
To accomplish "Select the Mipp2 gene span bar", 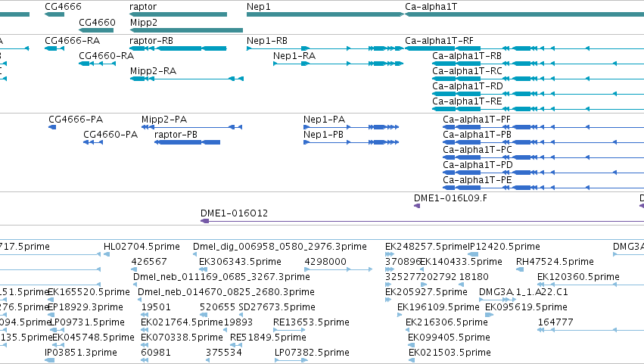I will coord(186,30).
